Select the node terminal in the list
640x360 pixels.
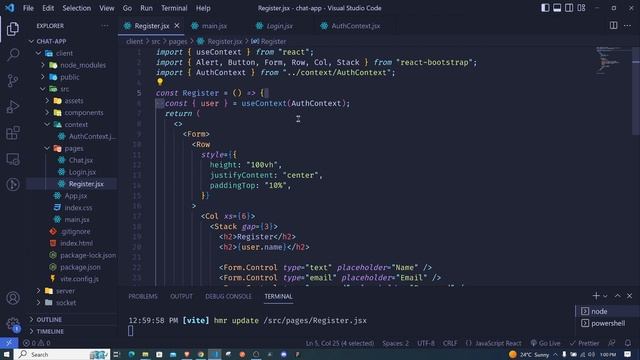[607, 311]
